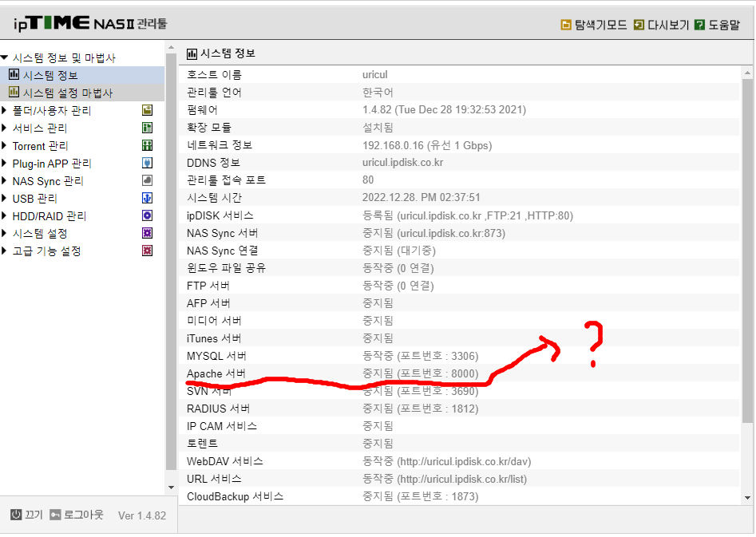Screen dimensions: 756x537
Task: Click the Torrent 관리 green icon
Action: click(x=147, y=145)
